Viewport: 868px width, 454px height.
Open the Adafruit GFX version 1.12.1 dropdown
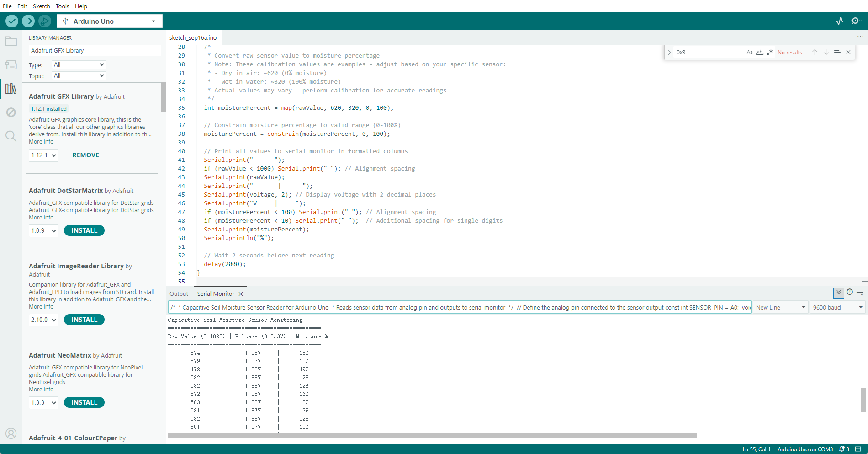44,155
